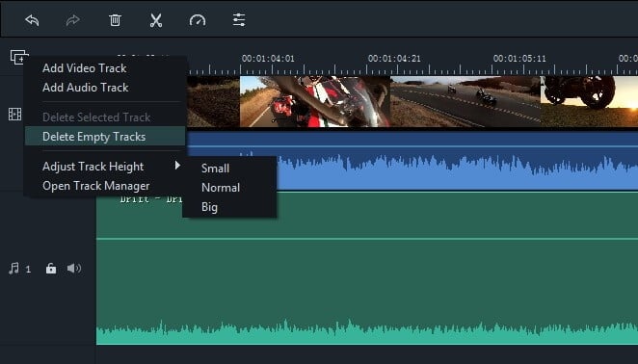Toggle lock on audio track 1
This screenshot has width=638, height=364.
51,269
